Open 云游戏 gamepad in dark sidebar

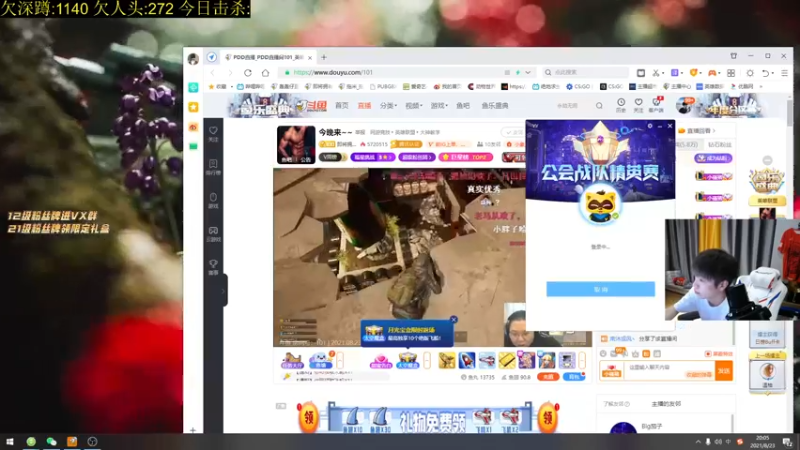tap(213, 234)
